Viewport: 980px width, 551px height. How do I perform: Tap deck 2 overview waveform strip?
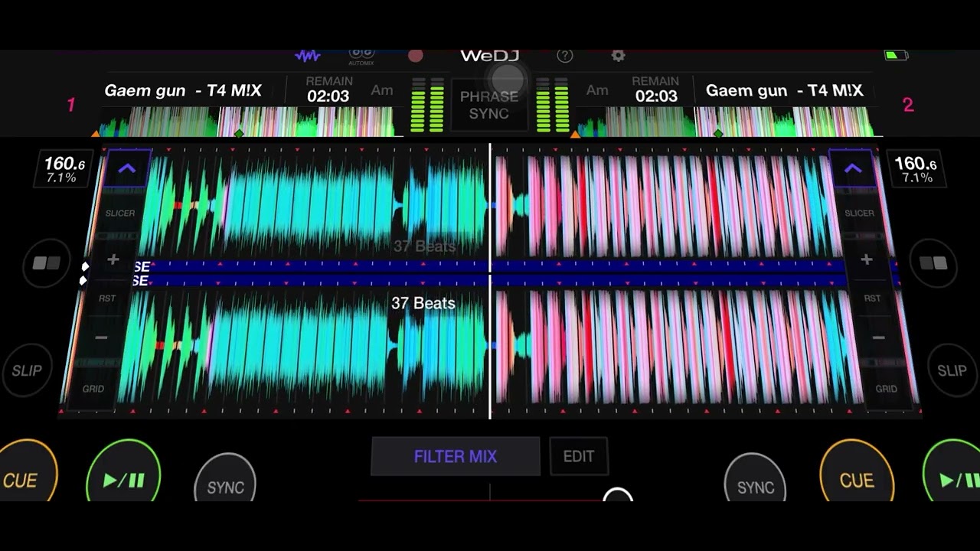click(728, 122)
